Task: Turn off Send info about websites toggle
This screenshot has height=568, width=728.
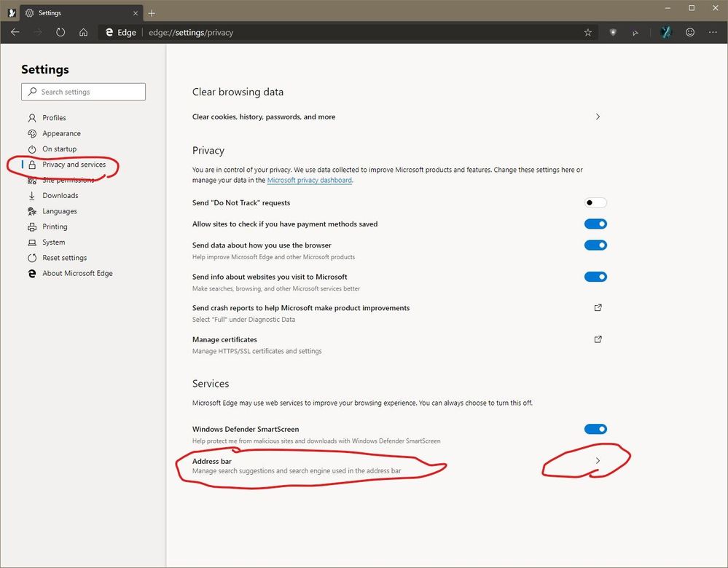Action: tap(595, 277)
